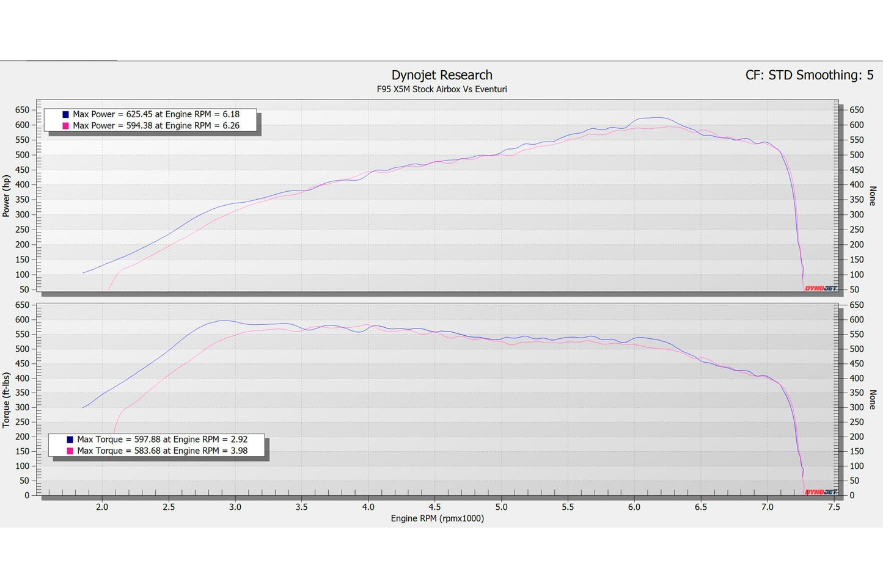Select the pink swatch in Max Power legend
Image resolution: width=883 pixels, height=588 pixels.
pos(65,126)
